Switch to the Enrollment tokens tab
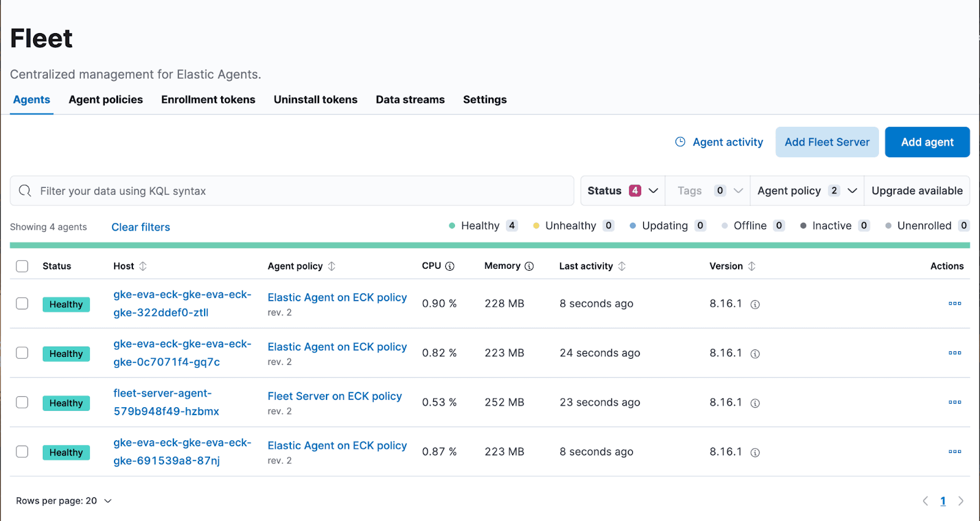Image resolution: width=980 pixels, height=521 pixels. tap(208, 100)
